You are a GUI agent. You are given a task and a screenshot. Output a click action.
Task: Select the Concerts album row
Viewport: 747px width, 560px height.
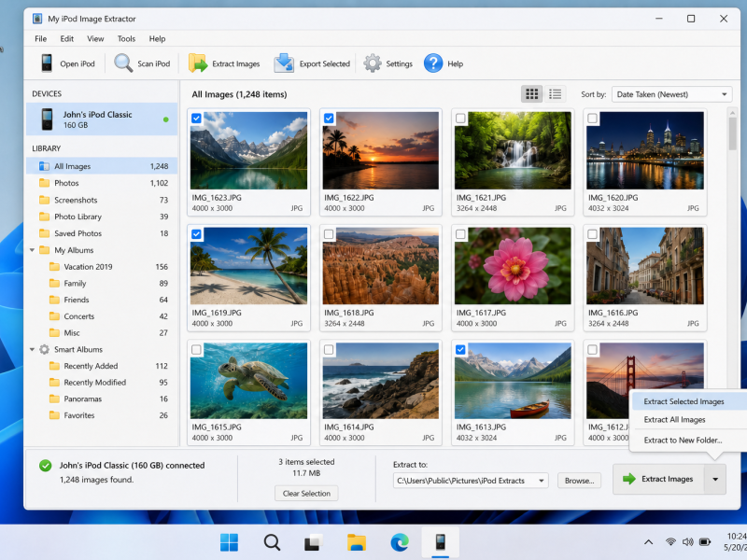(103, 316)
